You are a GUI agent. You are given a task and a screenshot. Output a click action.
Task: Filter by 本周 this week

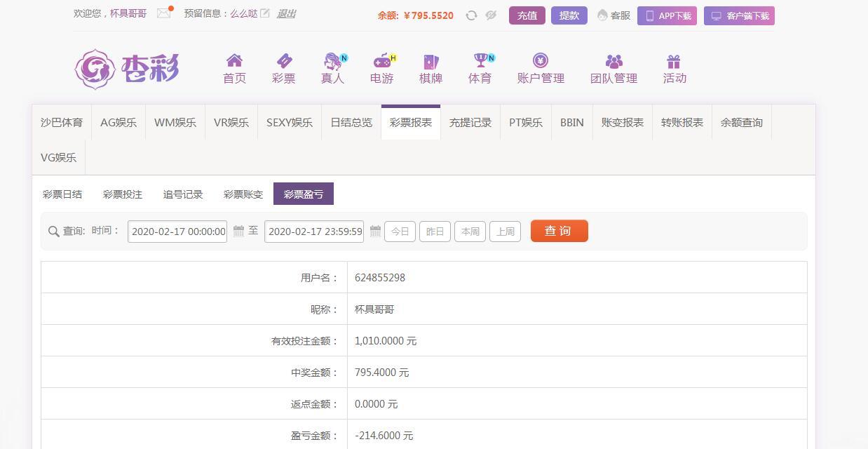pyautogui.click(x=470, y=232)
